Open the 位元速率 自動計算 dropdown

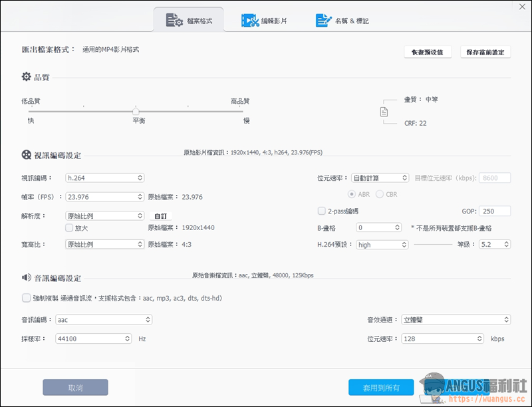[x=380, y=178]
